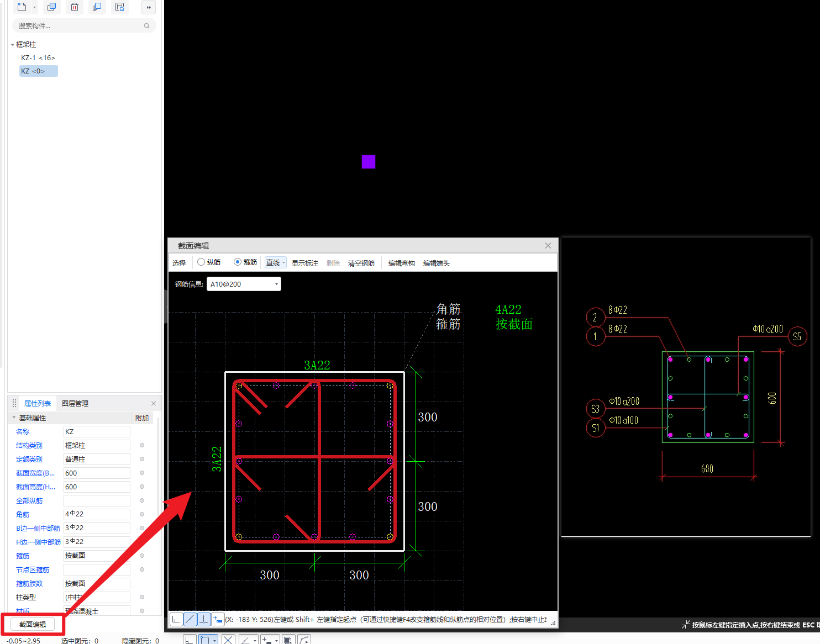This screenshot has width=820, height=644.
Task: Click the cross intersection snap icon
Action: click(x=228, y=640)
